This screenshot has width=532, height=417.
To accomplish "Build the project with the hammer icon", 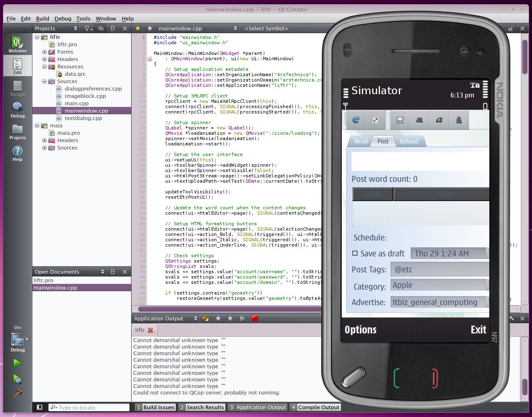I will (18, 393).
